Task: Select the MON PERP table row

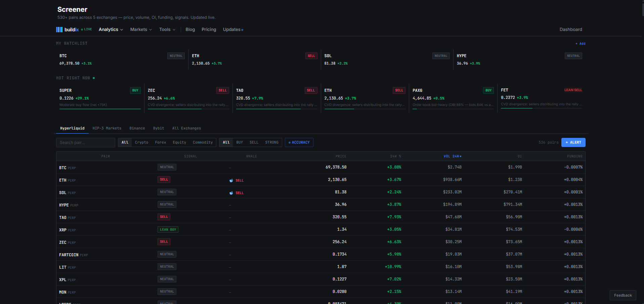Action: coord(321,292)
